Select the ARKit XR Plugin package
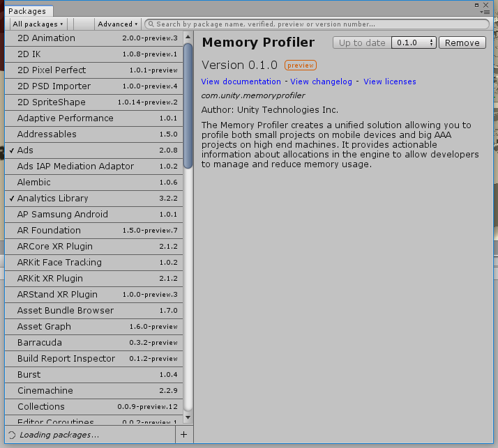This screenshot has width=498, height=448. coord(94,279)
